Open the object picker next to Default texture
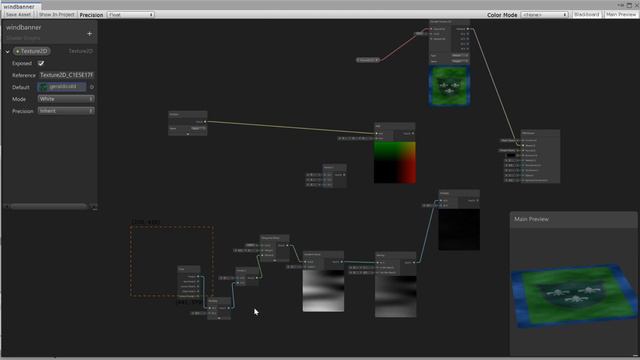This screenshot has height=360, width=640. pos(91,87)
